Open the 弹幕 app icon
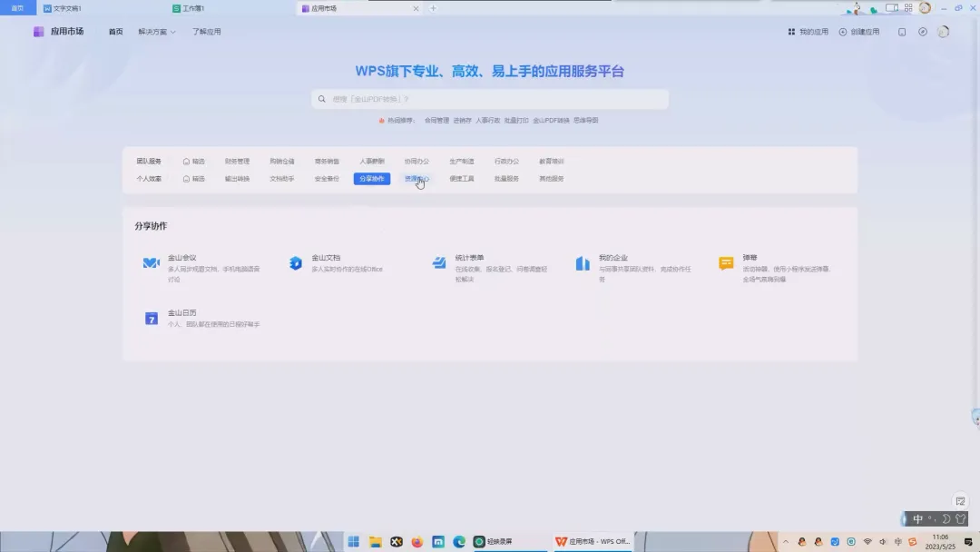 726,263
